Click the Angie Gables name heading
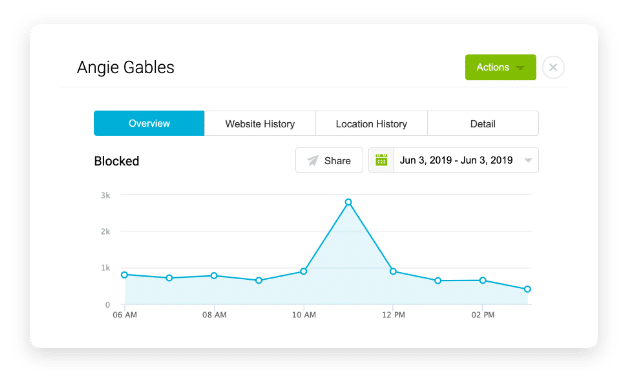This screenshot has width=628, height=384. (126, 67)
